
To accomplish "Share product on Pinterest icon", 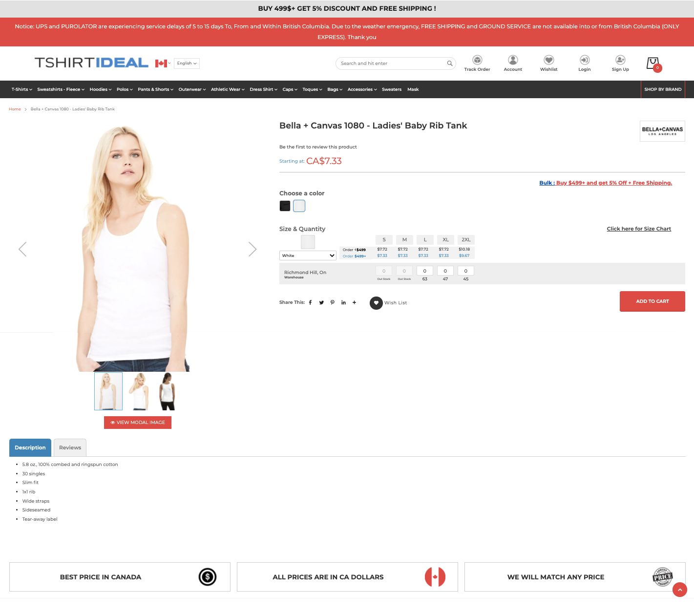I will (333, 302).
